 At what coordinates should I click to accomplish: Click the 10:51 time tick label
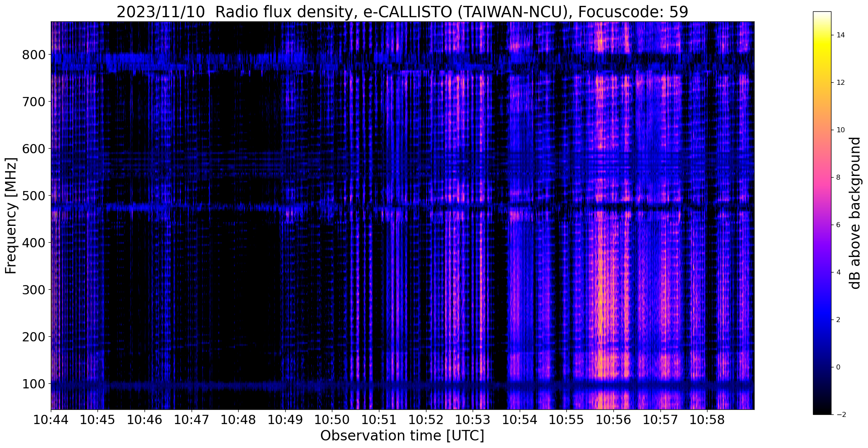click(379, 419)
